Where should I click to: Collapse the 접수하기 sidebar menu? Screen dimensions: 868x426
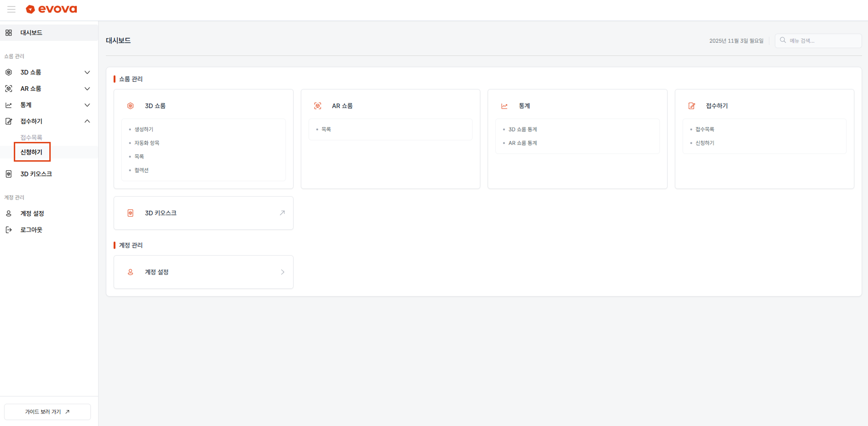87,121
